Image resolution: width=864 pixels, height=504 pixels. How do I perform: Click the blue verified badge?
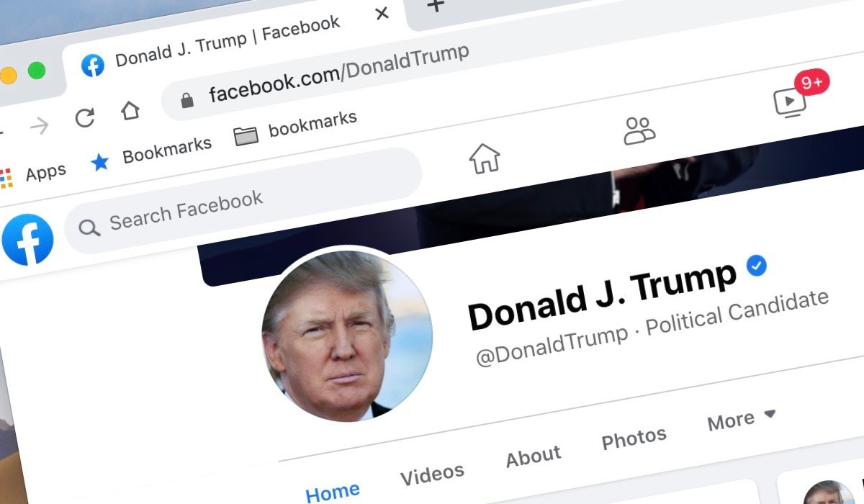click(x=756, y=266)
